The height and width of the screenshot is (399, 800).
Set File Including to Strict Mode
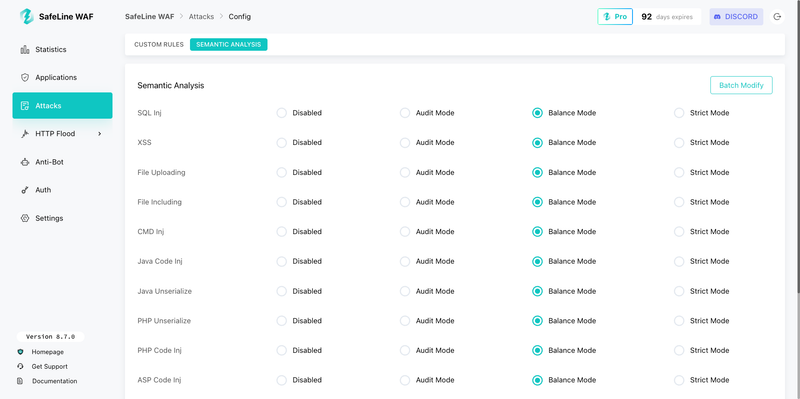pyautogui.click(x=679, y=202)
